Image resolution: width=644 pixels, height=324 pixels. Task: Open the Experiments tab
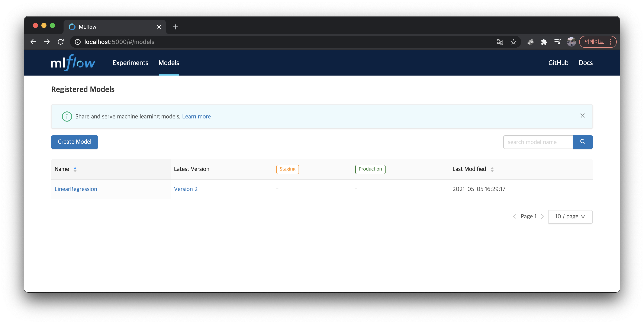point(130,63)
